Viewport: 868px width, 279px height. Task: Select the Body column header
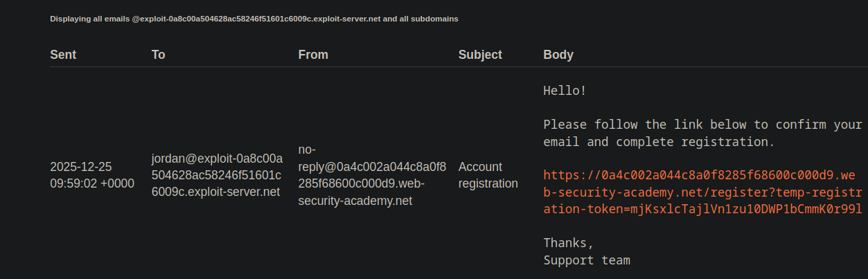[x=558, y=55]
